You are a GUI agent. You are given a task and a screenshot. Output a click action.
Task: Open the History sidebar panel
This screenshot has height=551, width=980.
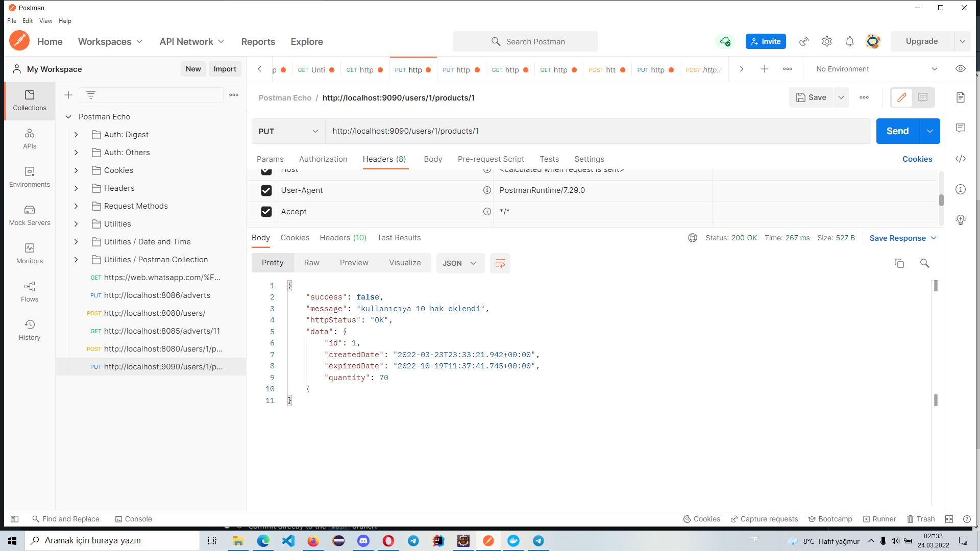29,329
